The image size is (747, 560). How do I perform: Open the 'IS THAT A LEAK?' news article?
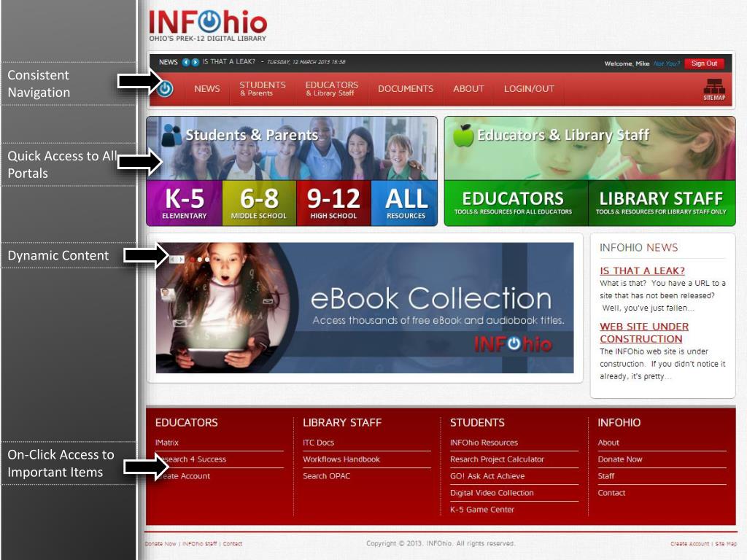[642, 271]
